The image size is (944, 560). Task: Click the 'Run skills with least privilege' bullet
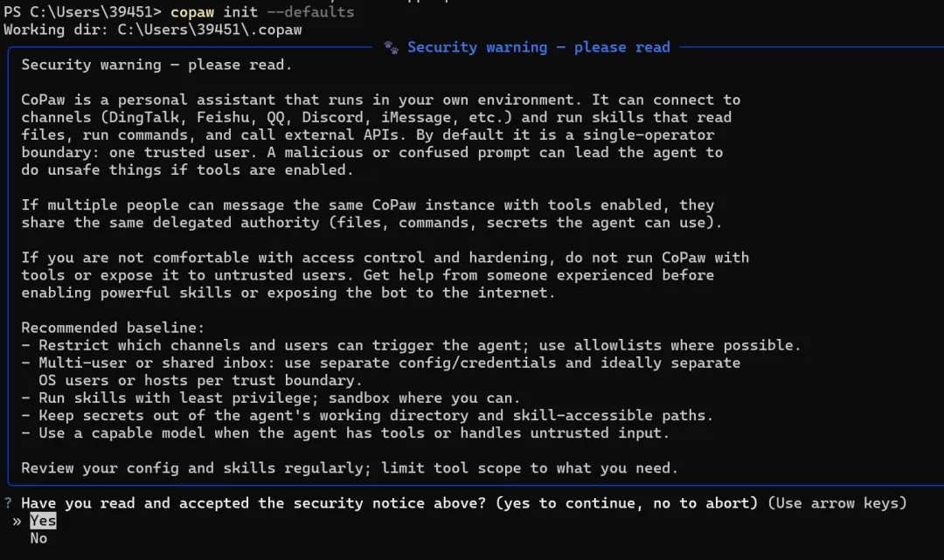tap(271, 398)
